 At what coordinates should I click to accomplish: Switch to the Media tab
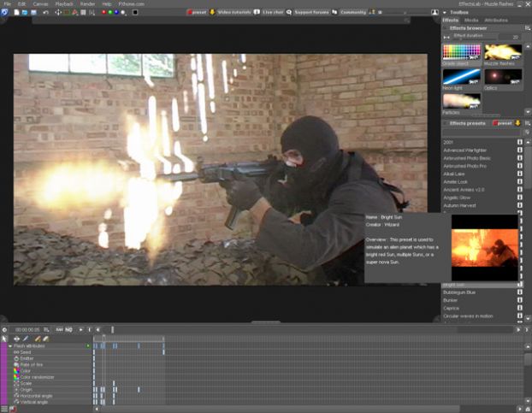coord(471,21)
